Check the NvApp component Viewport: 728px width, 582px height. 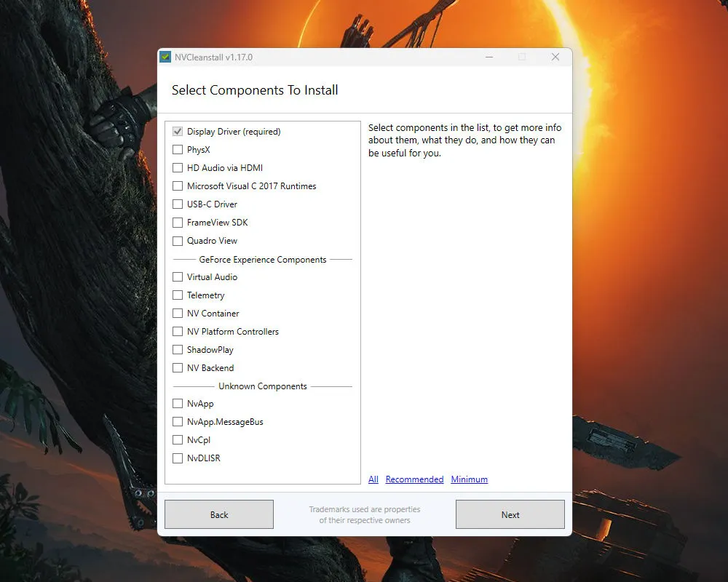point(178,403)
